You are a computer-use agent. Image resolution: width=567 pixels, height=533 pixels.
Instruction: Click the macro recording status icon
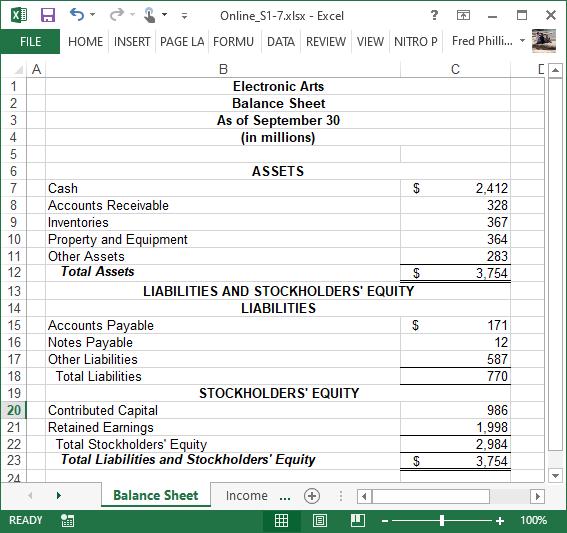point(67,520)
